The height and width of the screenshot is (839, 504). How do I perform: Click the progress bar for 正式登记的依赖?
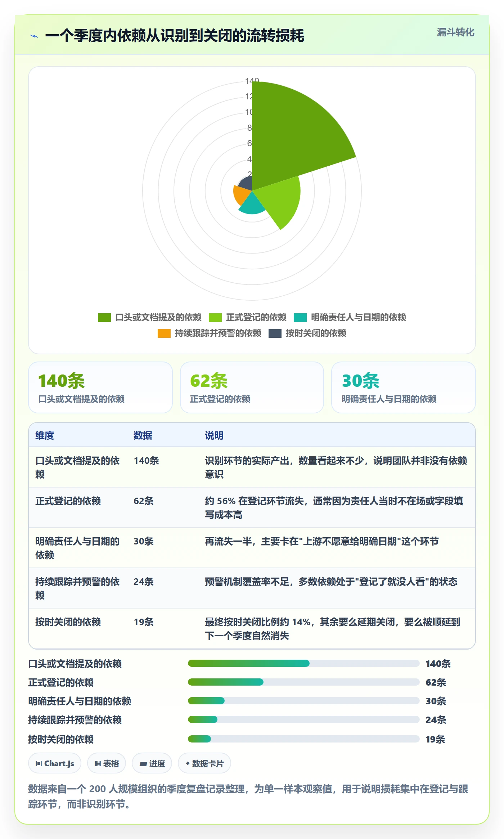coord(304,682)
